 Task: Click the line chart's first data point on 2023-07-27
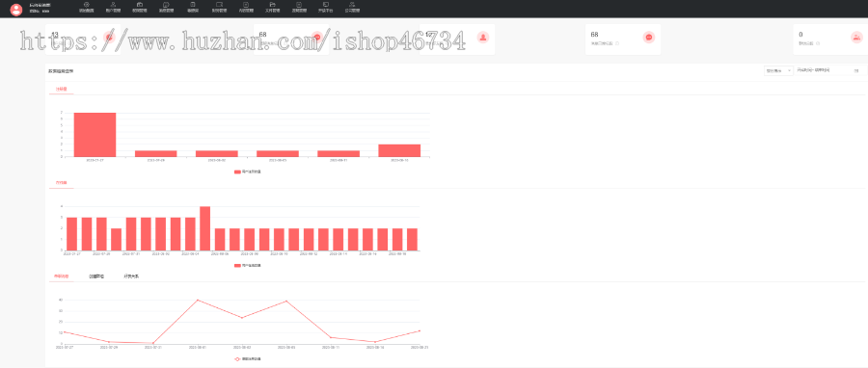point(65,332)
